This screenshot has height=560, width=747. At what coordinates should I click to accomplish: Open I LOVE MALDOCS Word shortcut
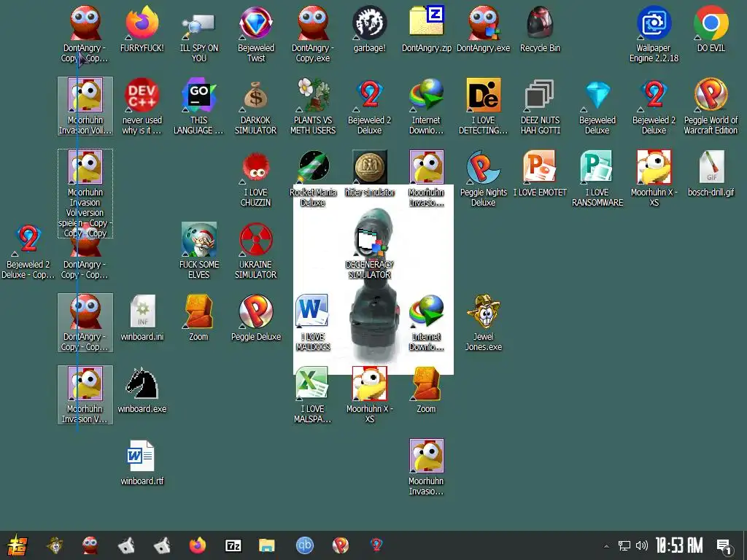point(312,323)
